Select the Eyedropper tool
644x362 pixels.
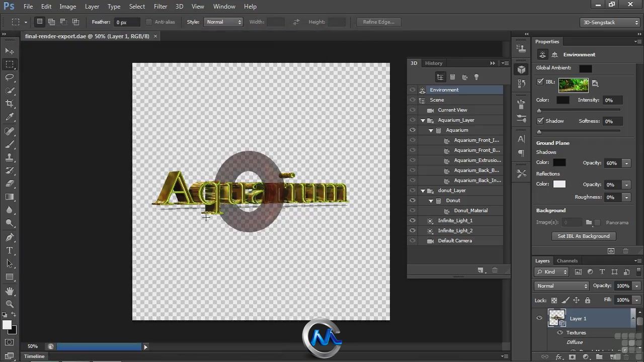click(10, 117)
